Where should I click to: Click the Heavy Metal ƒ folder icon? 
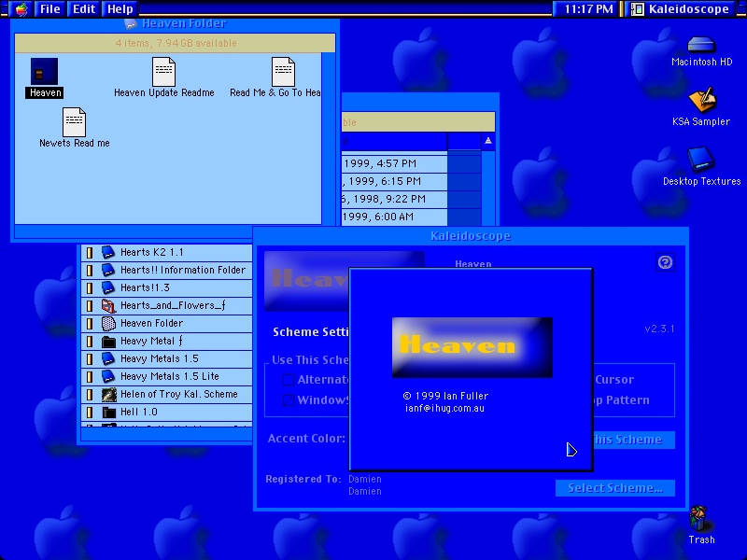tap(108, 341)
